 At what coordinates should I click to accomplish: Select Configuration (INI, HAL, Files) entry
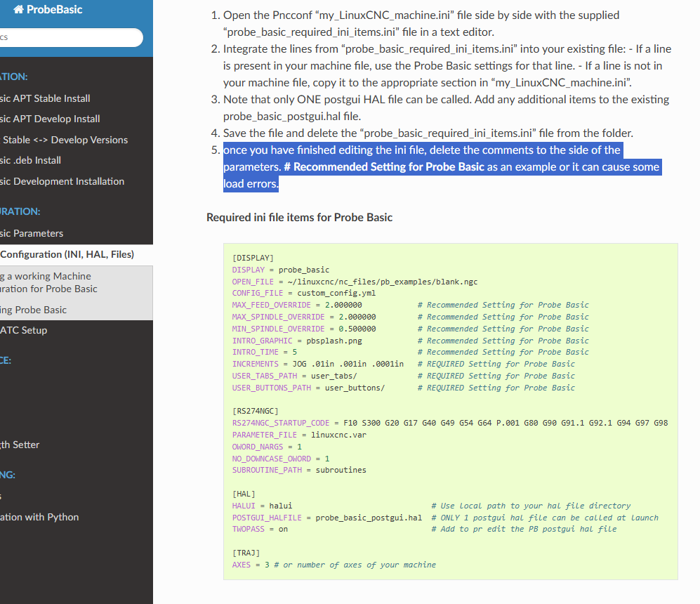pyautogui.click(x=67, y=254)
